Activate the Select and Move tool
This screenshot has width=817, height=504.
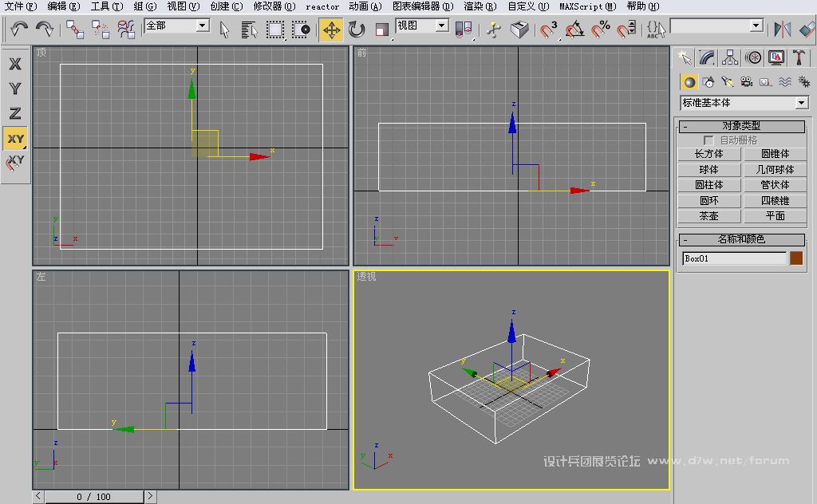pos(331,30)
